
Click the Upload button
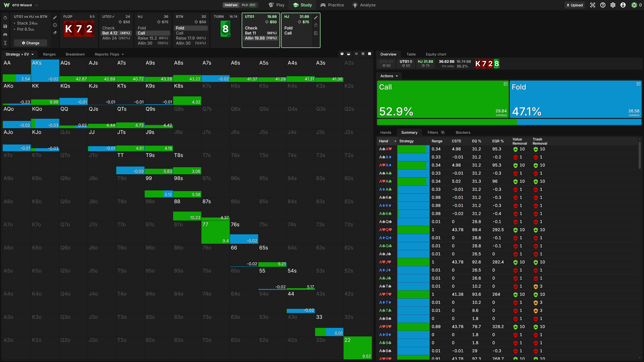pyautogui.click(x=574, y=5)
